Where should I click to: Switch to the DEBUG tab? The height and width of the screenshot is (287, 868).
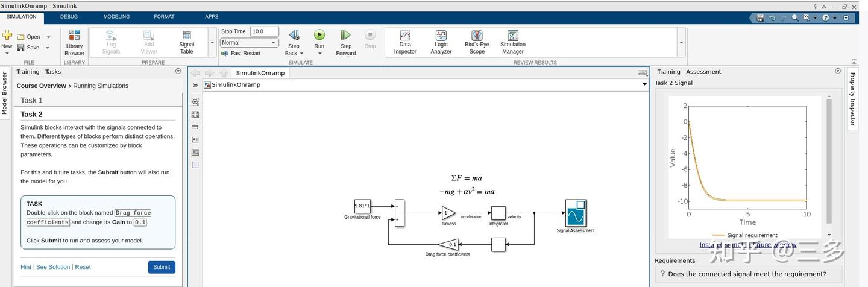pos(69,17)
